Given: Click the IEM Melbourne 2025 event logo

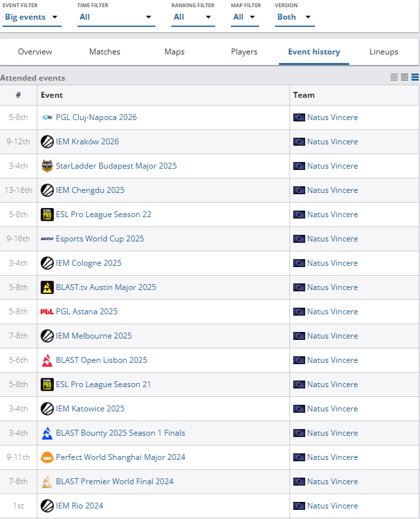Looking at the screenshot, I should (x=47, y=336).
